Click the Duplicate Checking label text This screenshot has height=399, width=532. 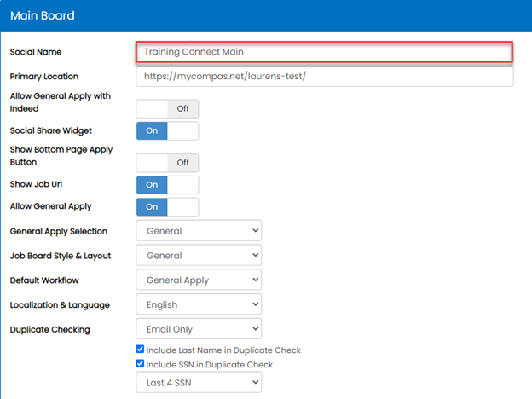pyautogui.click(x=49, y=329)
